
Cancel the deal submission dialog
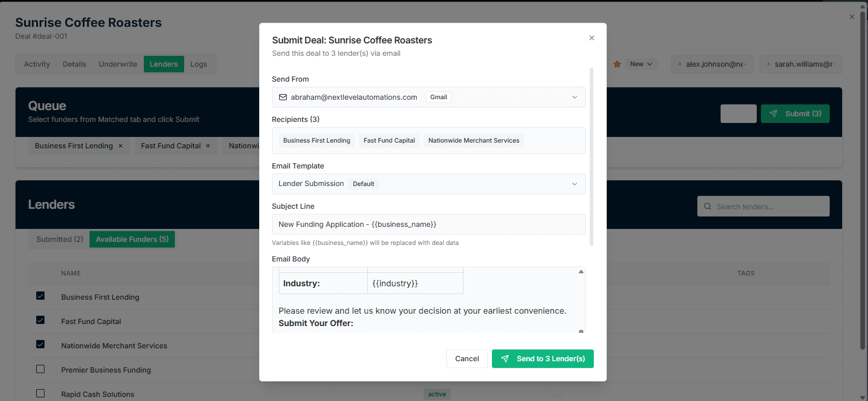467,358
